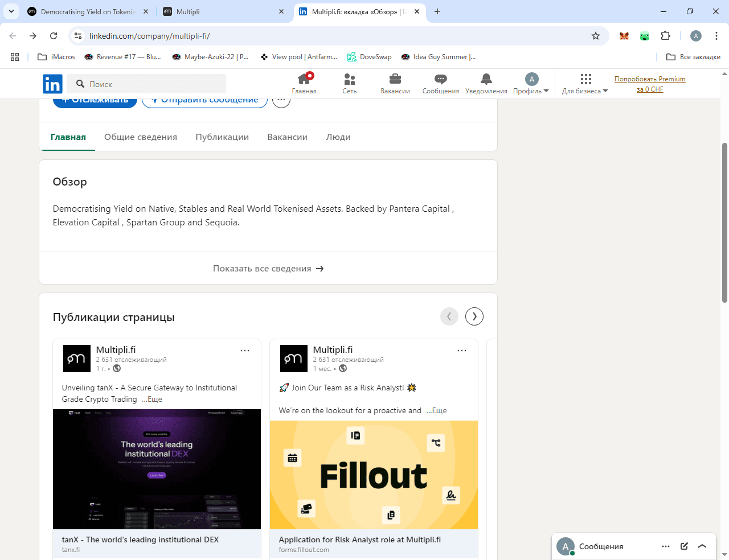Switch to the Общие сведения tab

click(141, 137)
